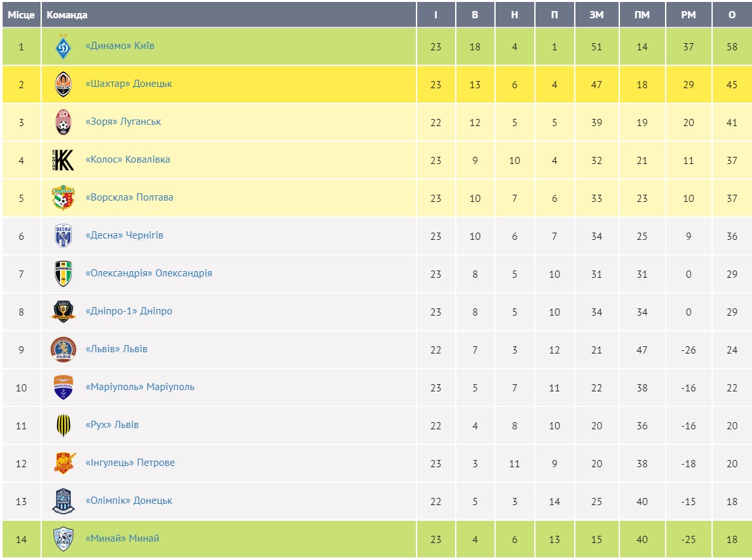
Task: Click the Shakhtar Donetsk club crest
Action: 63,84
